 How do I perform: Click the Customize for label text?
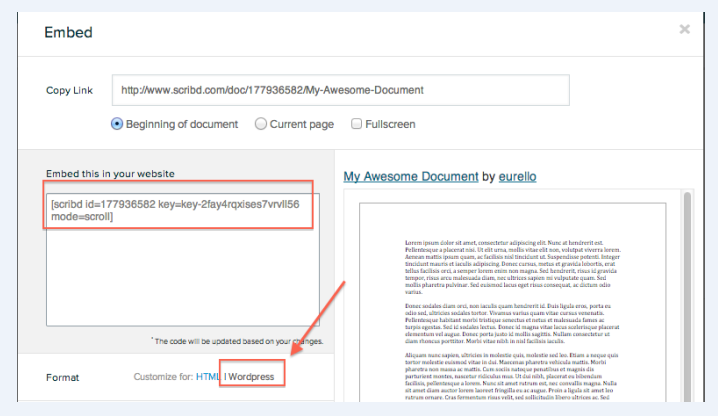point(163,376)
